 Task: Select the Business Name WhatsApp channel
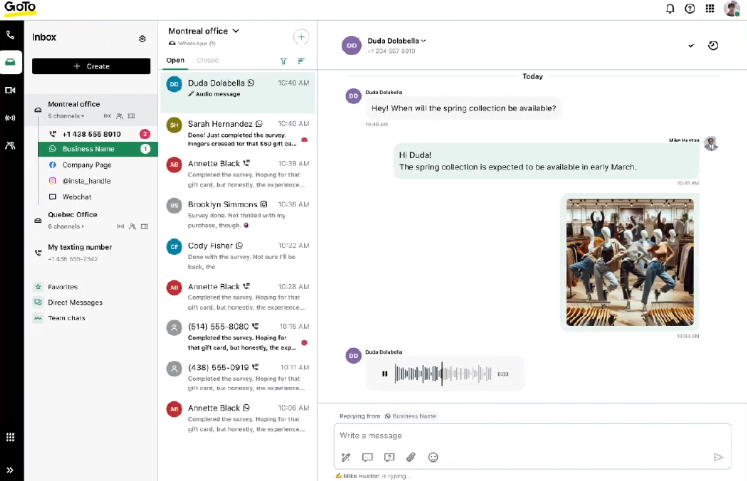point(98,149)
